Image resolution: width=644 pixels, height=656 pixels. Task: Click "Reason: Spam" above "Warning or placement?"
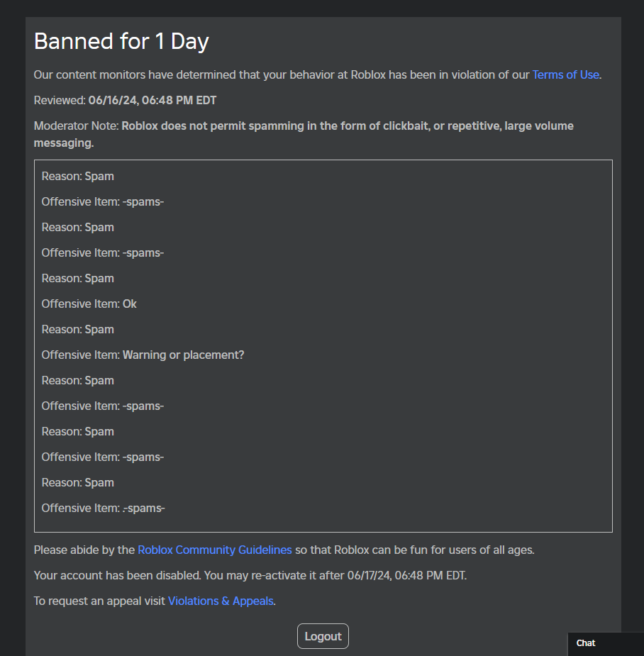pyautogui.click(x=78, y=329)
